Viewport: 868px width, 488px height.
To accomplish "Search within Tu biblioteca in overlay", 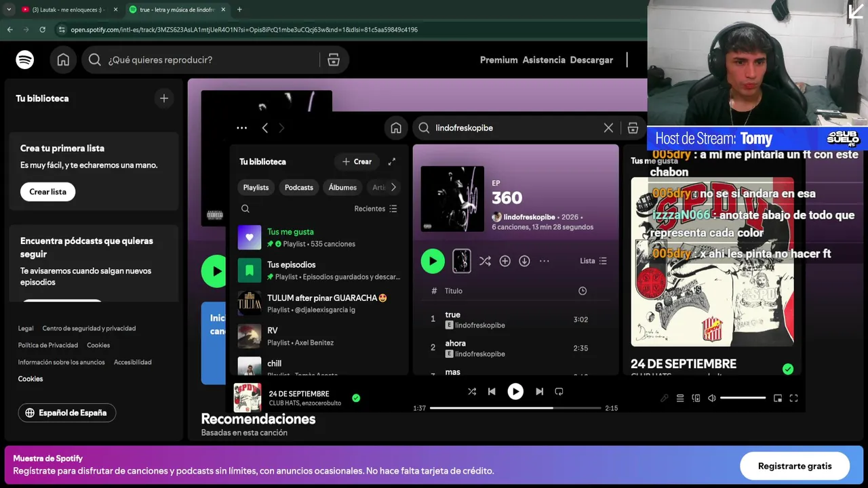I will tap(245, 209).
